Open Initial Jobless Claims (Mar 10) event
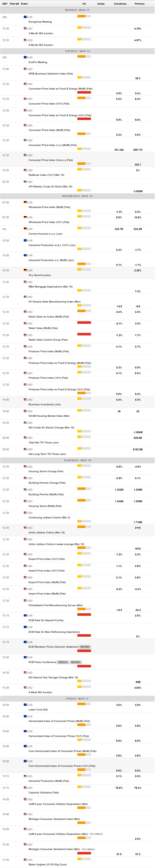Screen dimensions: 155x868 pyautogui.click(x=46, y=532)
